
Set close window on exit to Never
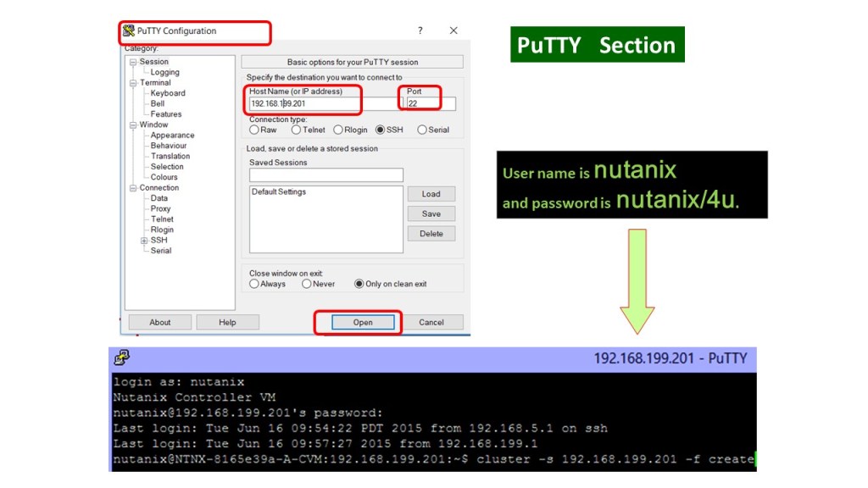tap(306, 284)
